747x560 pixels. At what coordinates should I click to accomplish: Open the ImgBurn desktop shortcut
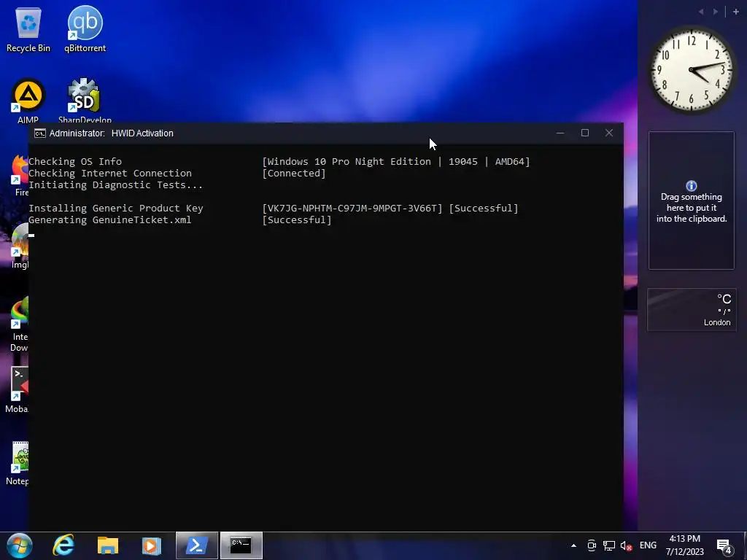coord(20,246)
